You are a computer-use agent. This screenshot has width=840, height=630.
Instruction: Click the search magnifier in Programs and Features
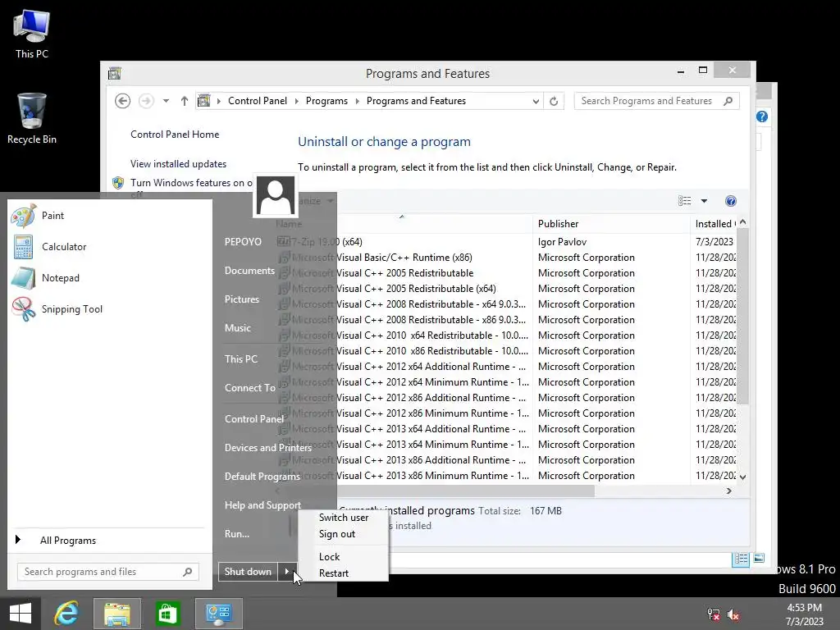(x=728, y=101)
